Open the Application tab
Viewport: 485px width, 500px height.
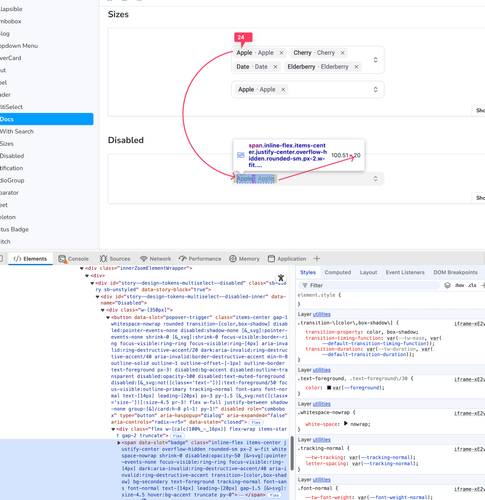click(287, 259)
